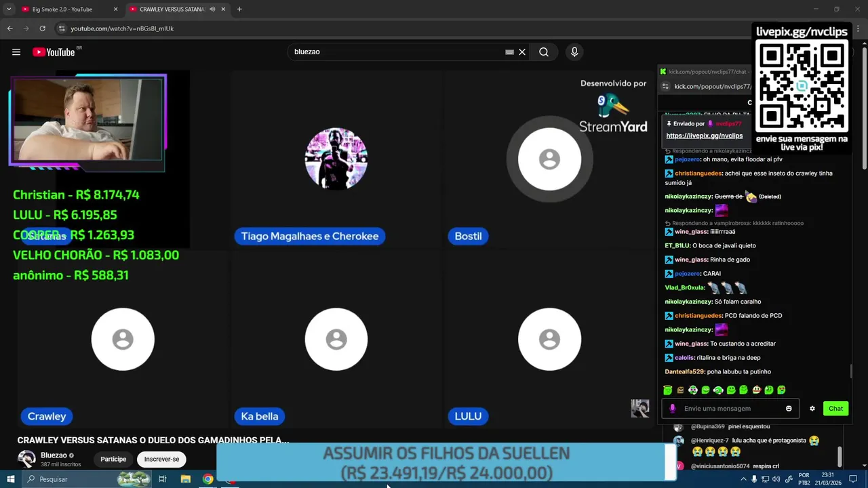868x488 pixels.
Task: Open the emoji picker in chat input
Action: [x=789, y=409]
